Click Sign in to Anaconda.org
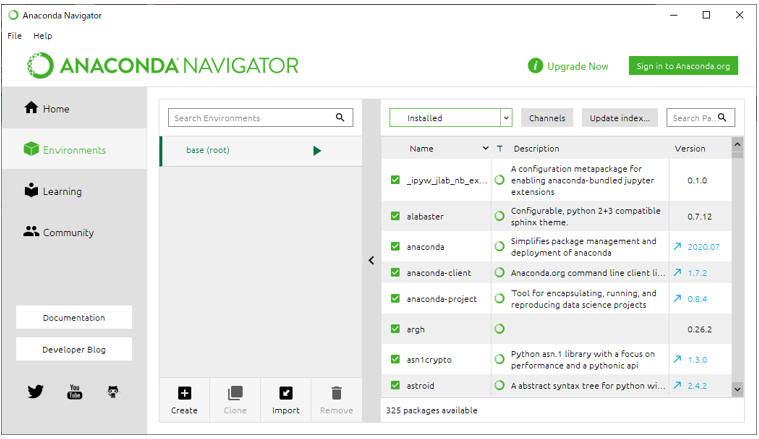Image resolution: width=759 pixels, height=439 pixels. pos(683,66)
